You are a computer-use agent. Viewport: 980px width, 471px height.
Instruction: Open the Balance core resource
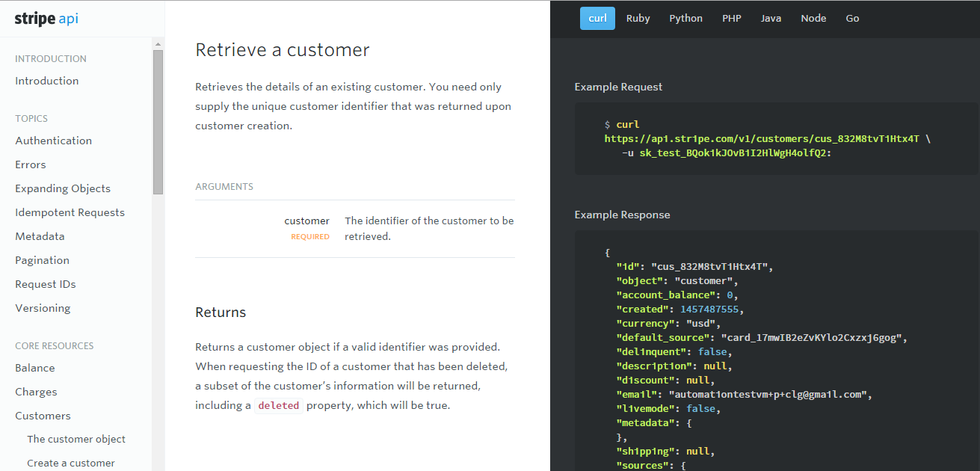(x=35, y=368)
